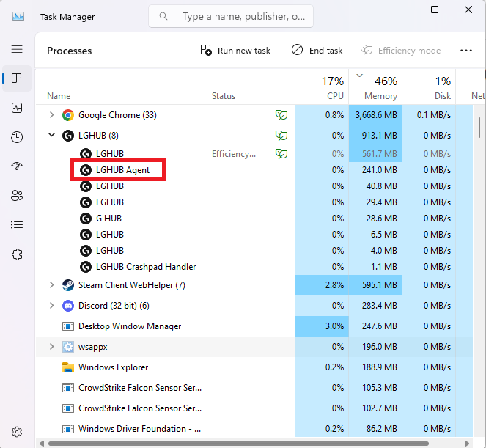Expand Steam Client WebHelper group
The width and height of the screenshot is (486, 448).
(x=51, y=285)
